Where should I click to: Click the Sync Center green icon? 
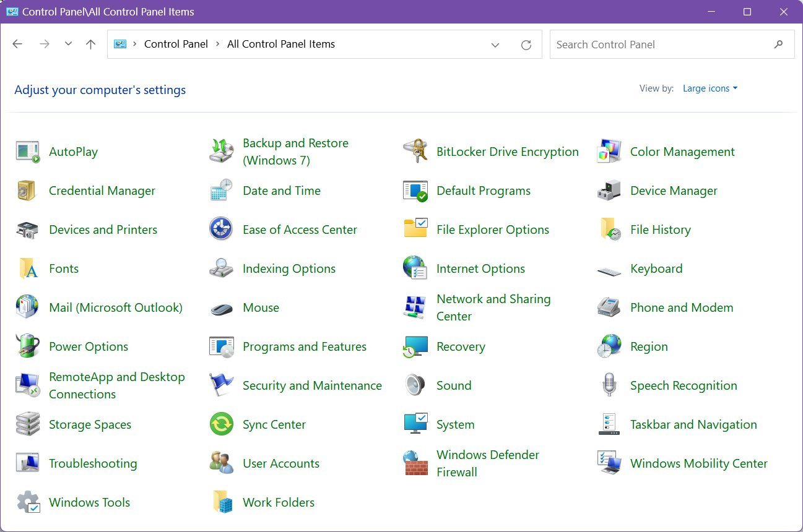point(222,424)
